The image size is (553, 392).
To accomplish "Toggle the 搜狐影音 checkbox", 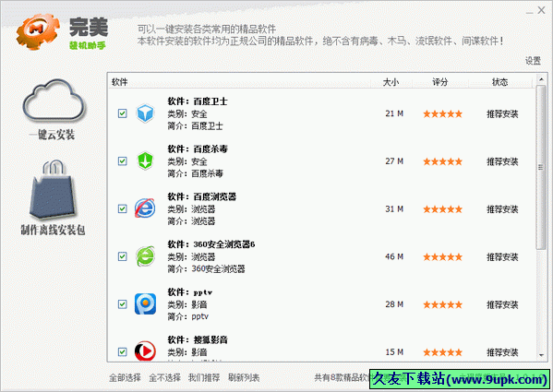I will coord(123,351).
